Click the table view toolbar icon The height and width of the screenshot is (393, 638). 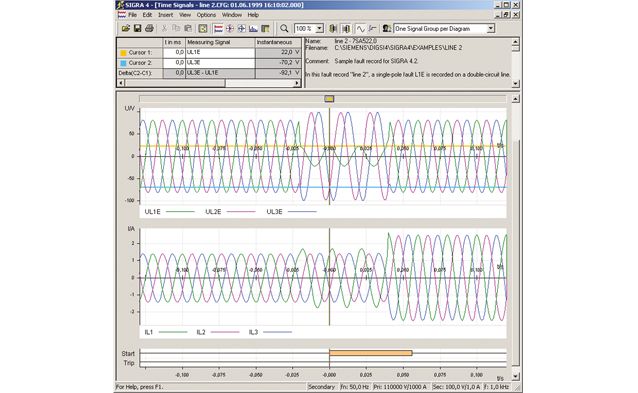pyautogui.click(x=265, y=28)
